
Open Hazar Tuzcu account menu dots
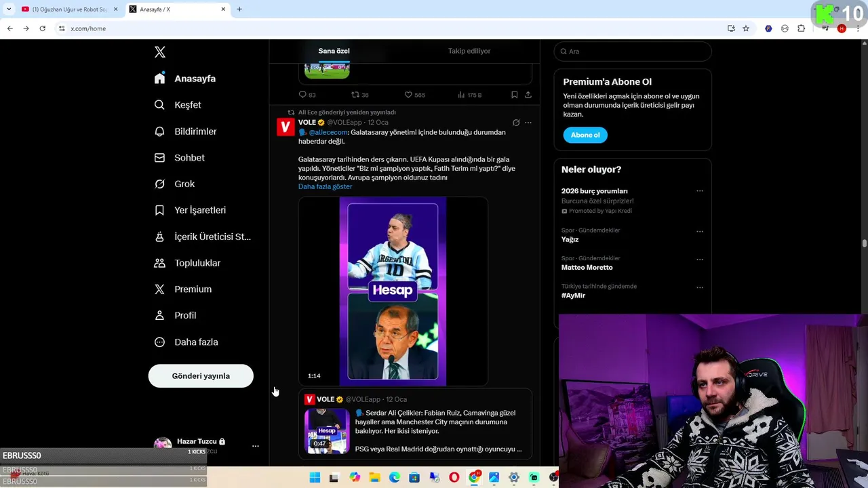pyautogui.click(x=255, y=446)
